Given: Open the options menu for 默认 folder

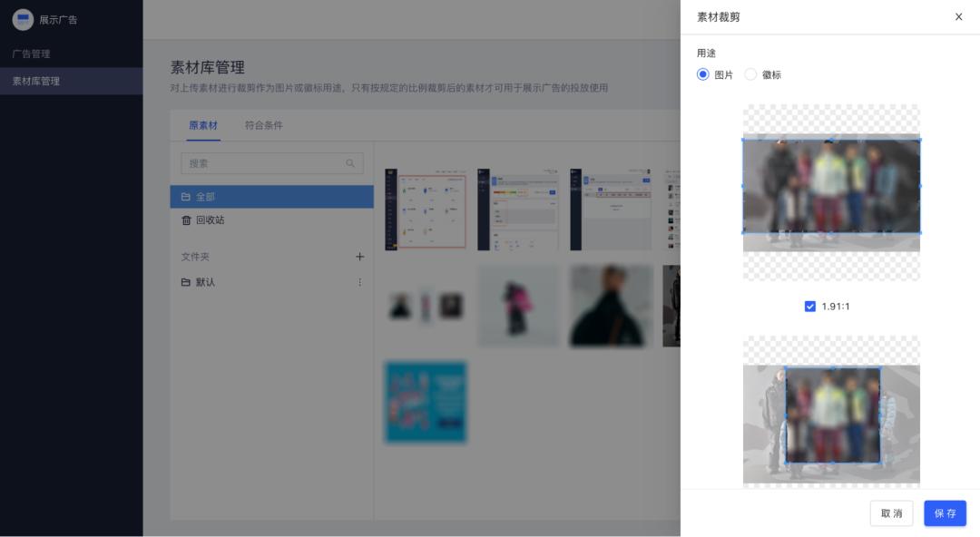Looking at the screenshot, I should click(359, 282).
